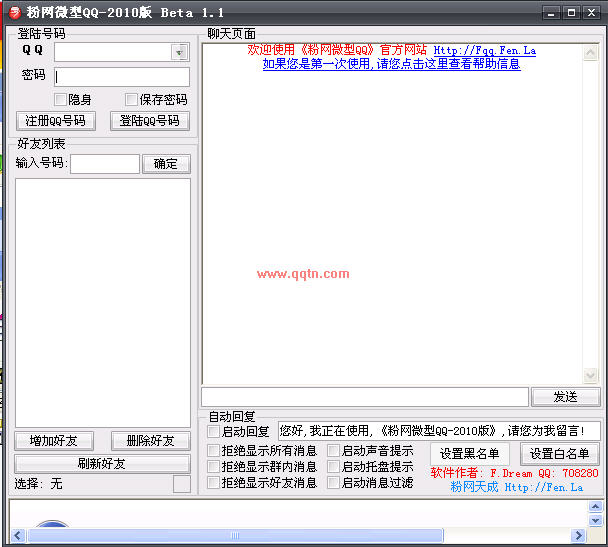Maximize the 粉网微型QQ window
Image resolution: width=608 pixels, height=547 pixels.
[x=571, y=13]
